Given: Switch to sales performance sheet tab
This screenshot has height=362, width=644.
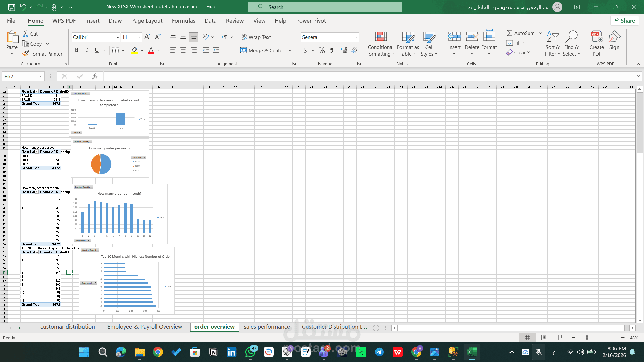Looking at the screenshot, I should [267, 327].
